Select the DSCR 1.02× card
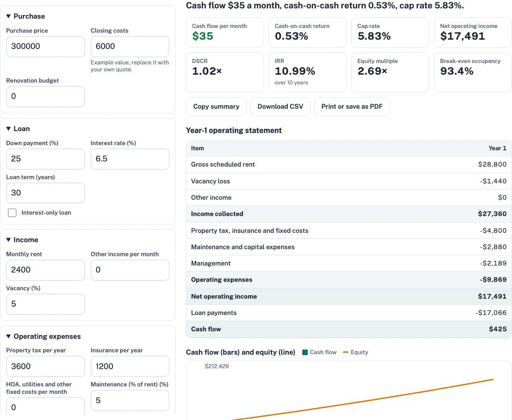The image size is (512, 420). 225,72
